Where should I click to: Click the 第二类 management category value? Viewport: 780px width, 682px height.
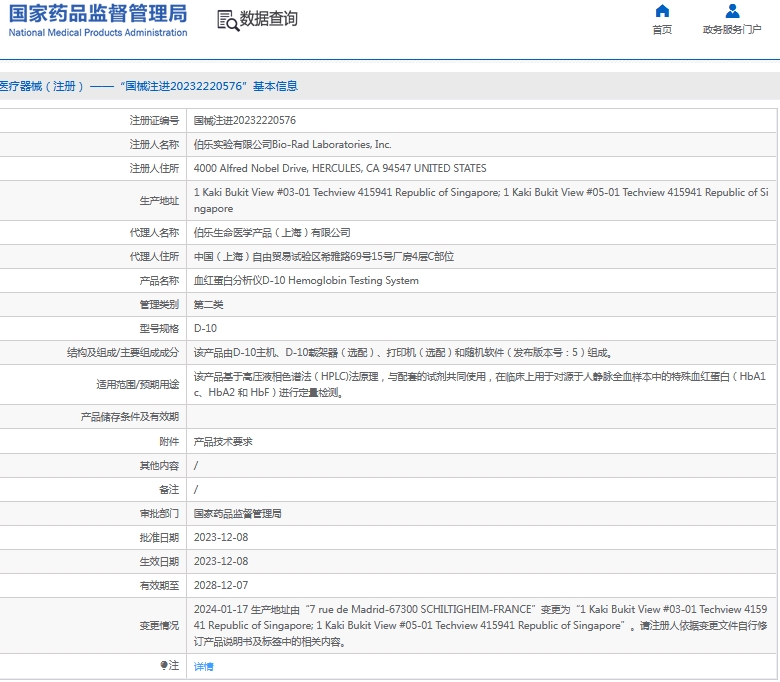tap(208, 304)
